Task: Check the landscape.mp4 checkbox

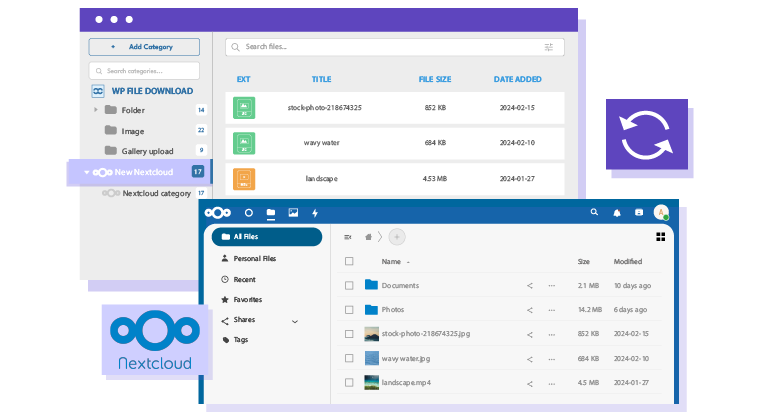Action: 349,383
